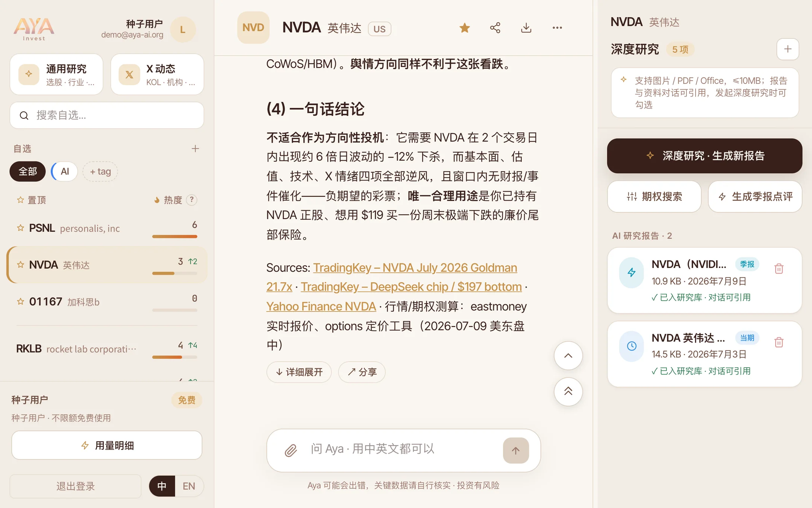Screen dimensions: 812x508
Task: Add a new watchlist item with plus
Action: click(x=195, y=149)
